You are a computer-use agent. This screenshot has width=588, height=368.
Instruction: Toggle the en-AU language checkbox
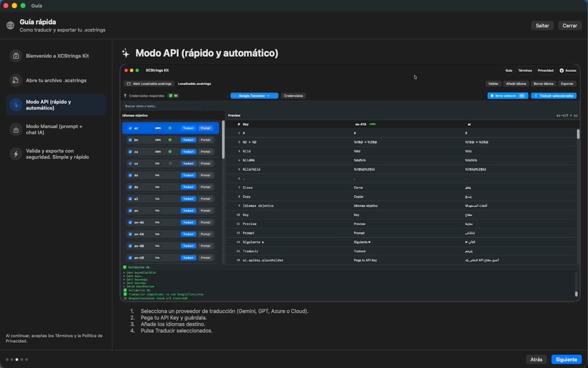(130, 222)
